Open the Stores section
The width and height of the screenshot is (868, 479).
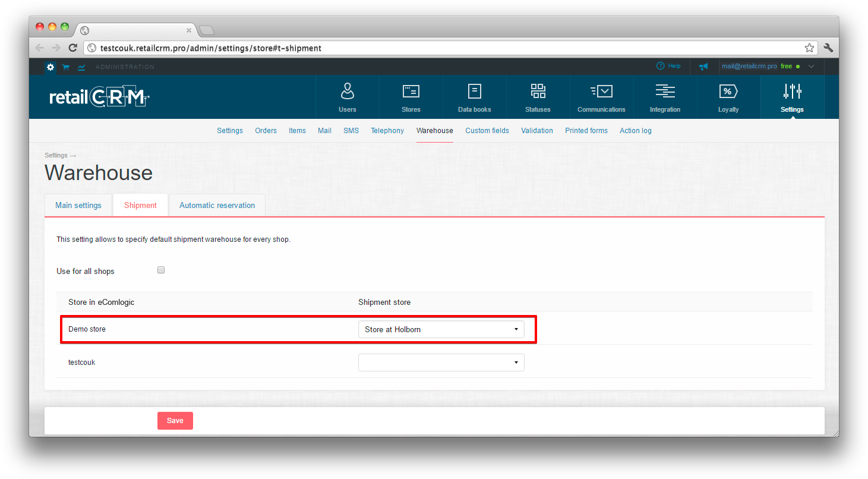coord(411,97)
